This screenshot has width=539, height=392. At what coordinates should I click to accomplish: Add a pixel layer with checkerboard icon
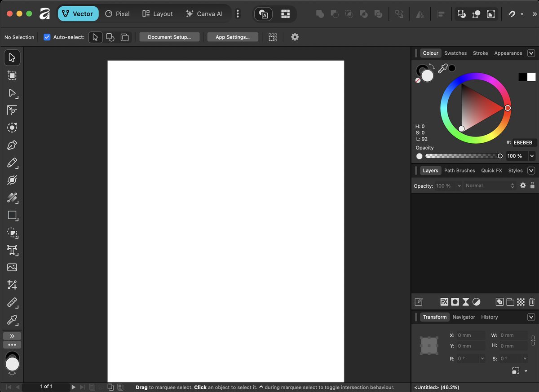(x=521, y=302)
